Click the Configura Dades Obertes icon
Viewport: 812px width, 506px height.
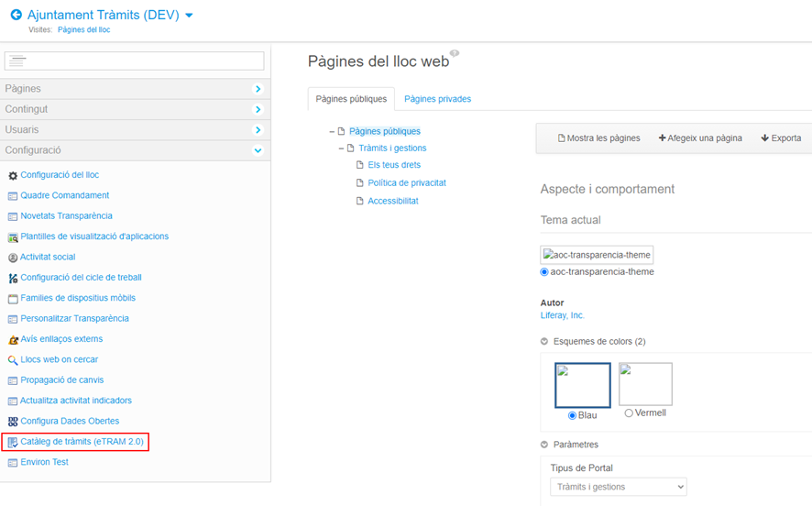click(x=13, y=422)
